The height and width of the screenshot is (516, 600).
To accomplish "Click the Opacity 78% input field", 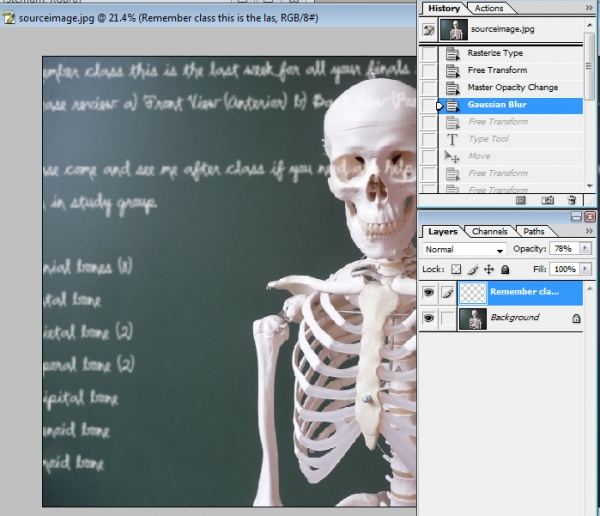I will coord(565,249).
